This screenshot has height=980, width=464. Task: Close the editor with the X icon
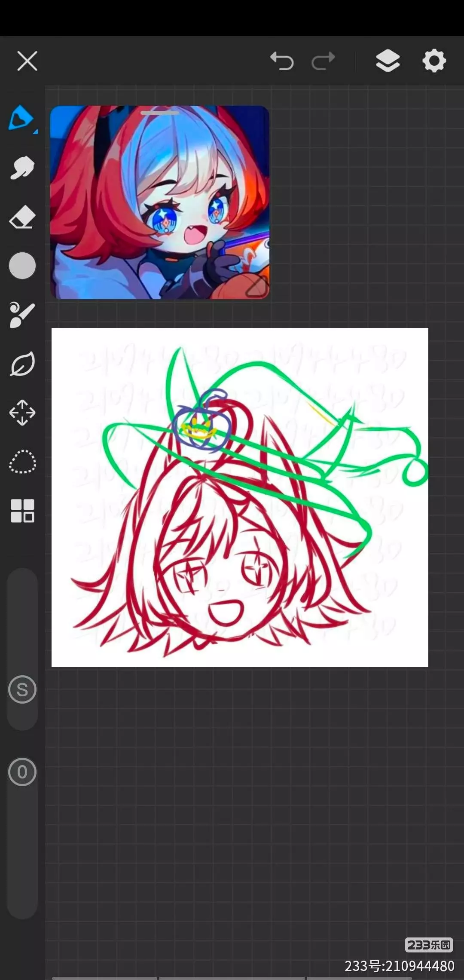[27, 61]
